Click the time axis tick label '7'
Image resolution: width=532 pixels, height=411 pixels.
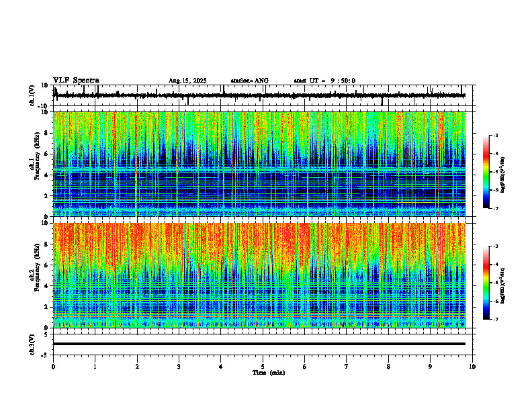(347, 367)
